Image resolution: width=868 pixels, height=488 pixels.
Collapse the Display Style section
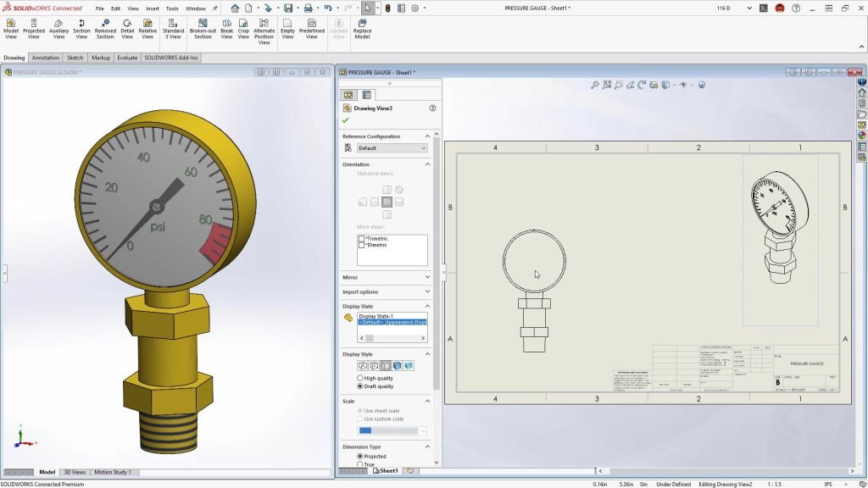(x=427, y=354)
